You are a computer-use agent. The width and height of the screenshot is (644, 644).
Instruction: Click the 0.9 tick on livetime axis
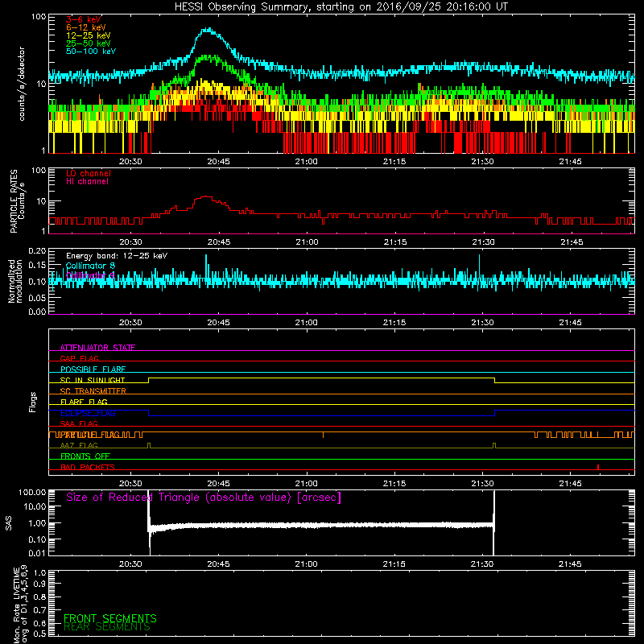[39, 584]
